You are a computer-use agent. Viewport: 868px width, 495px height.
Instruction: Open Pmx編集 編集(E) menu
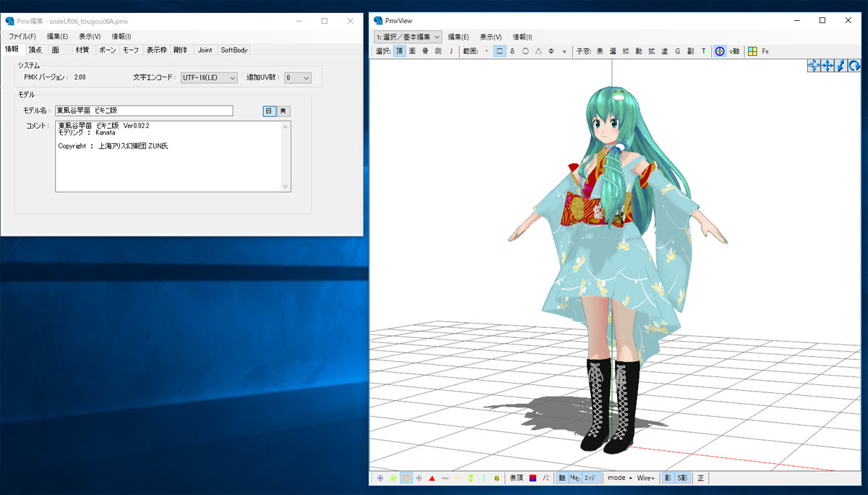[57, 36]
